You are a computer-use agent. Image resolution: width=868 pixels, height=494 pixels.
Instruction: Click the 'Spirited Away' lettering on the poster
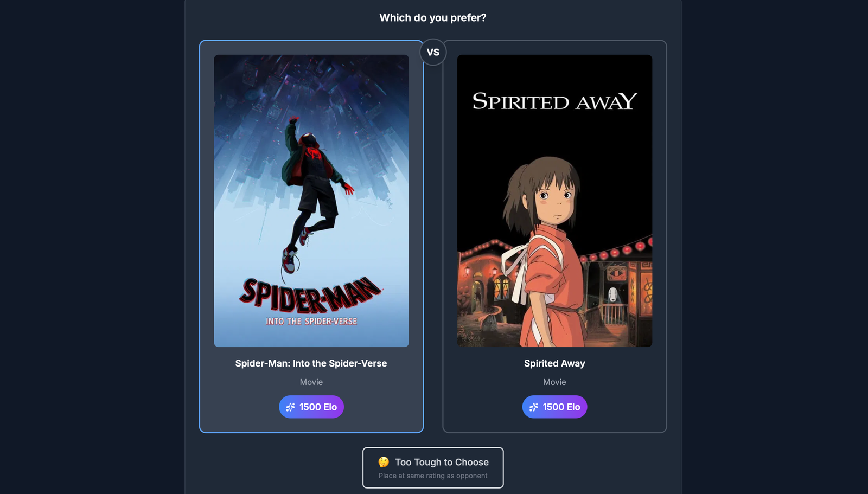coord(554,101)
